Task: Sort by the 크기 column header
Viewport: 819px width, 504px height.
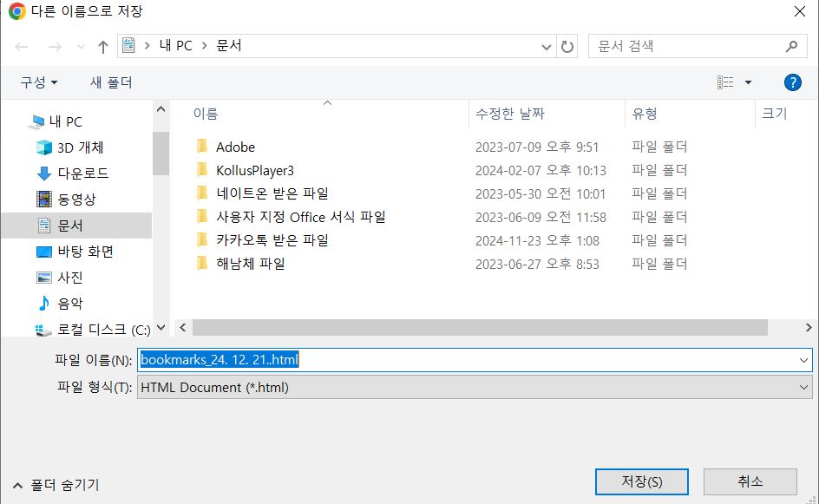Action: pos(775,114)
